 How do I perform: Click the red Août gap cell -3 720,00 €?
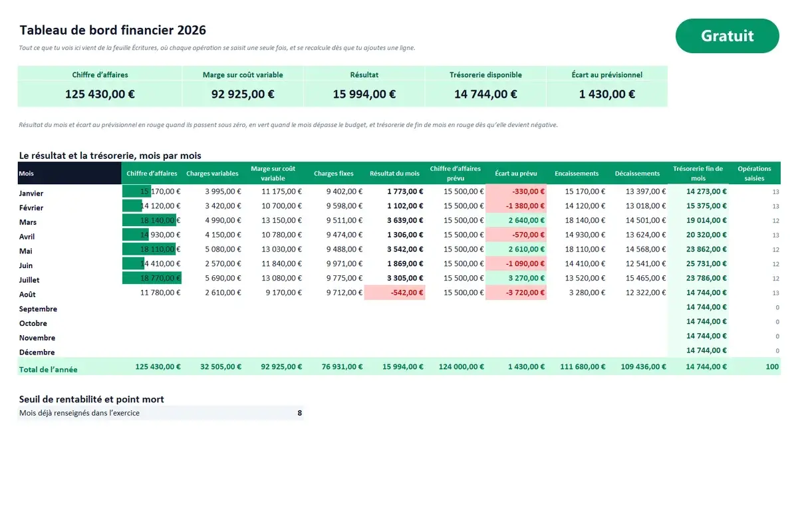516,293
